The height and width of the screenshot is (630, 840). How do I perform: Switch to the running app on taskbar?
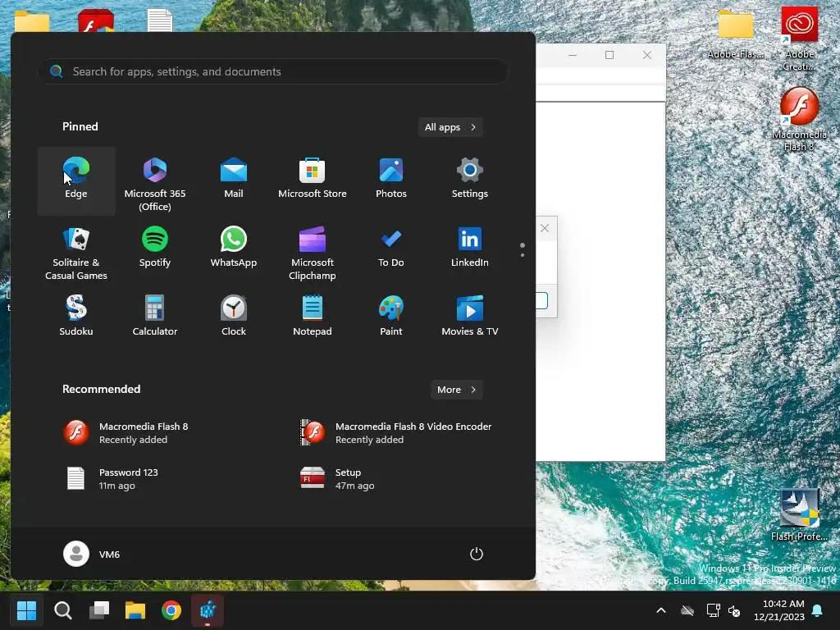pyautogui.click(x=208, y=610)
